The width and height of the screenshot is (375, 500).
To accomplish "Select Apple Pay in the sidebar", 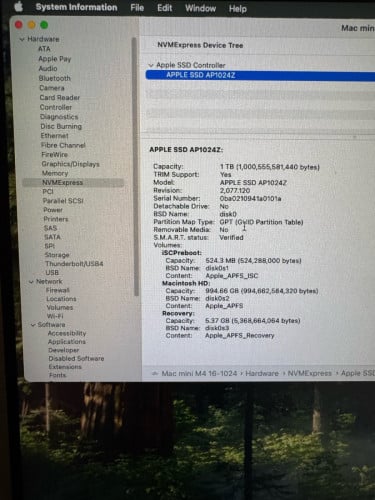I will (x=55, y=59).
